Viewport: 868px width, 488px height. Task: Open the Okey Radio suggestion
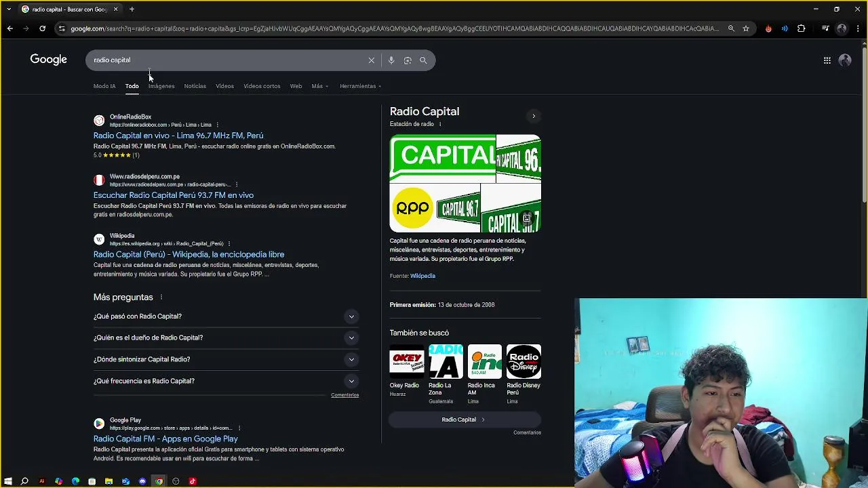[x=406, y=371]
